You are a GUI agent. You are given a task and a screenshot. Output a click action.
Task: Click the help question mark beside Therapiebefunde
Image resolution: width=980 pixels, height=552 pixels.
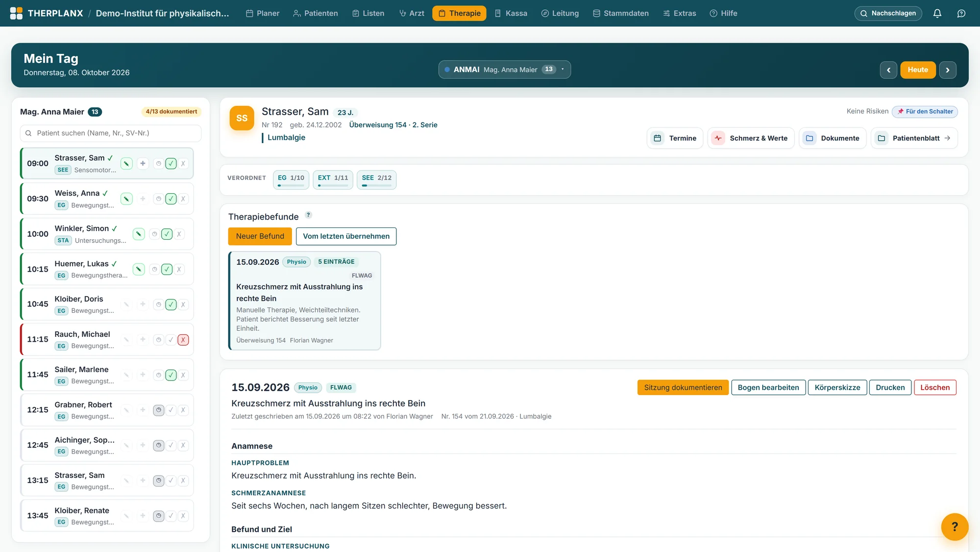click(x=308, y=215)
